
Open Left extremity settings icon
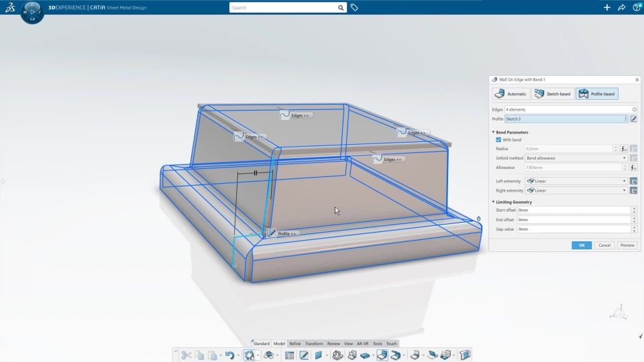634,181
